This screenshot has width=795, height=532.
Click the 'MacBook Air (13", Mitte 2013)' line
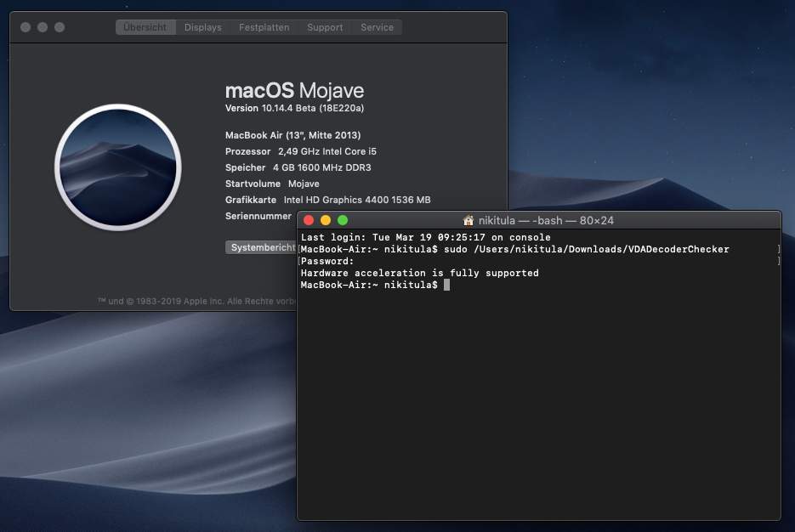point(293,135)
